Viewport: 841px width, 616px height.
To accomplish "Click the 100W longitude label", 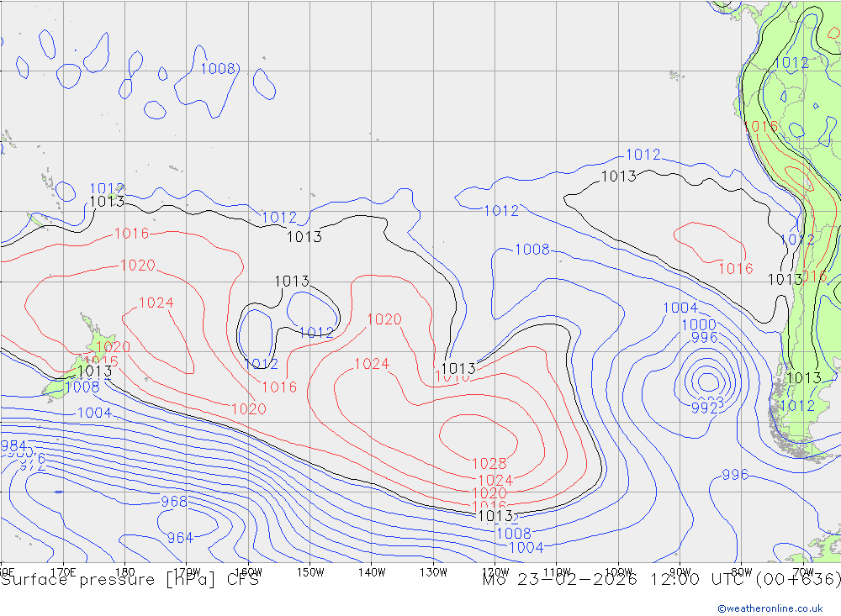I will click(x=618, y=571).
